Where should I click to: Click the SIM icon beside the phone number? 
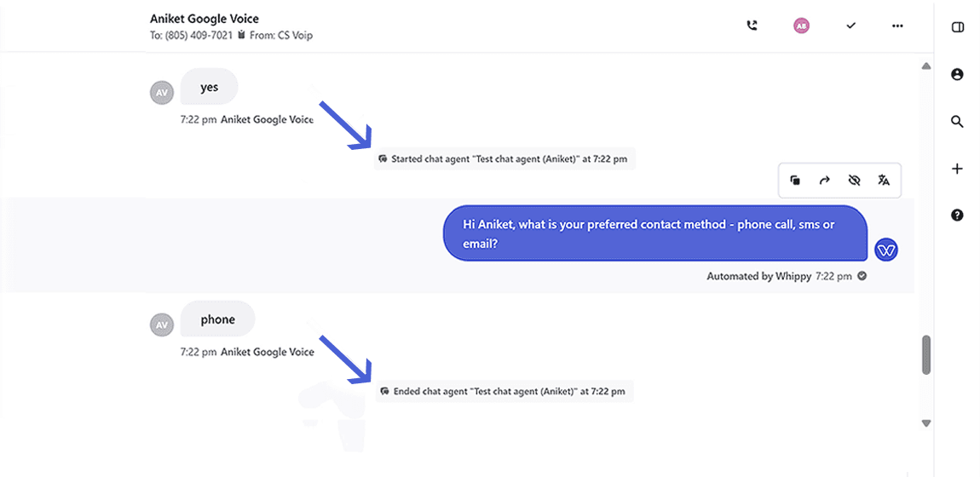pos(240,36)
